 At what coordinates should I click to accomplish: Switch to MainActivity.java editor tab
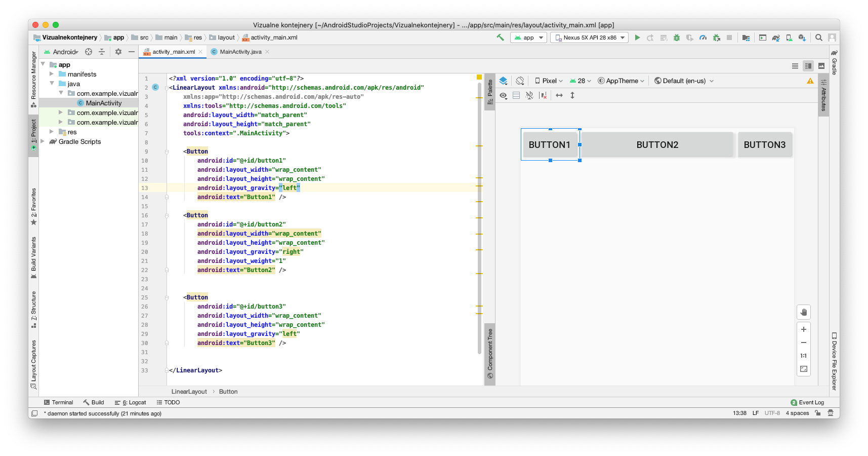pos(240,52)
